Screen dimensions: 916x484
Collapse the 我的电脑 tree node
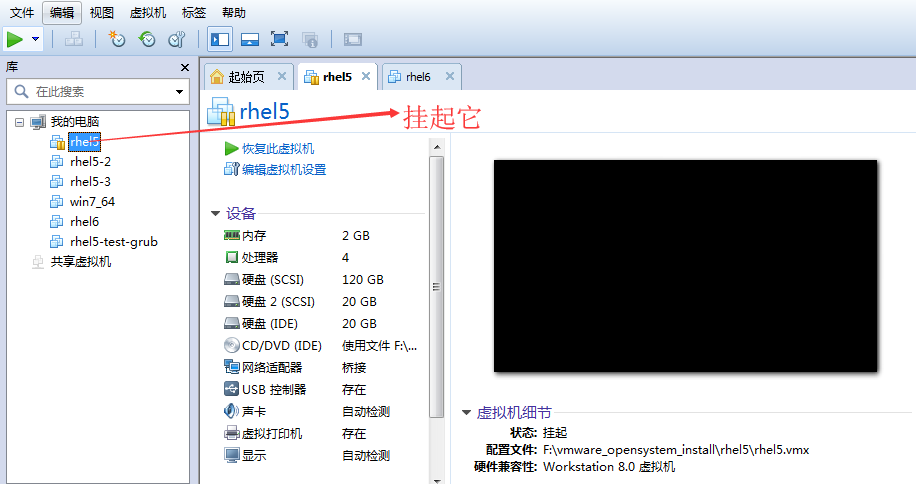point(19,122)
